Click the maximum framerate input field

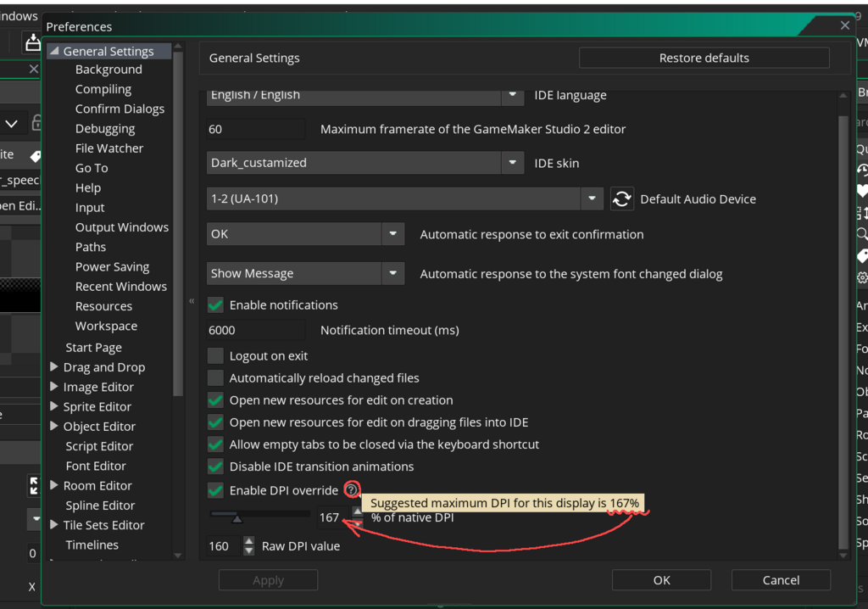[x=255, y=129]
